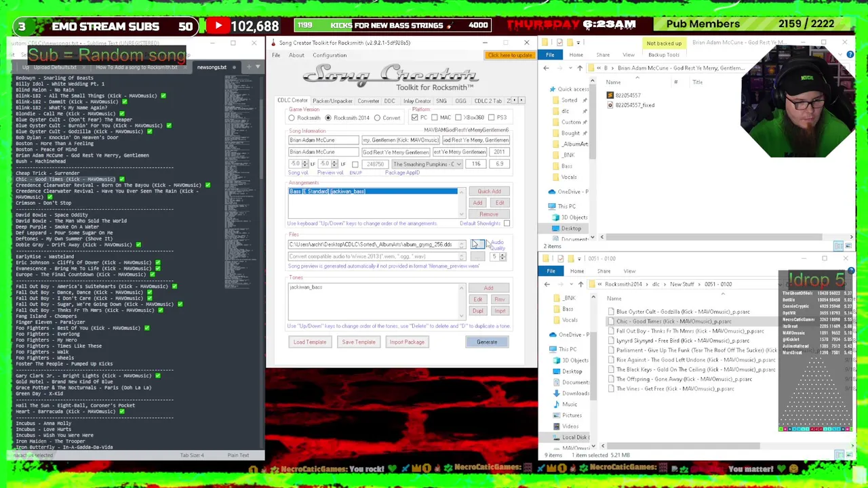The width and height of the screenshot is (868, 488).
Task: Switch to Packer/Unpacker tab
Action: point(332,101)
